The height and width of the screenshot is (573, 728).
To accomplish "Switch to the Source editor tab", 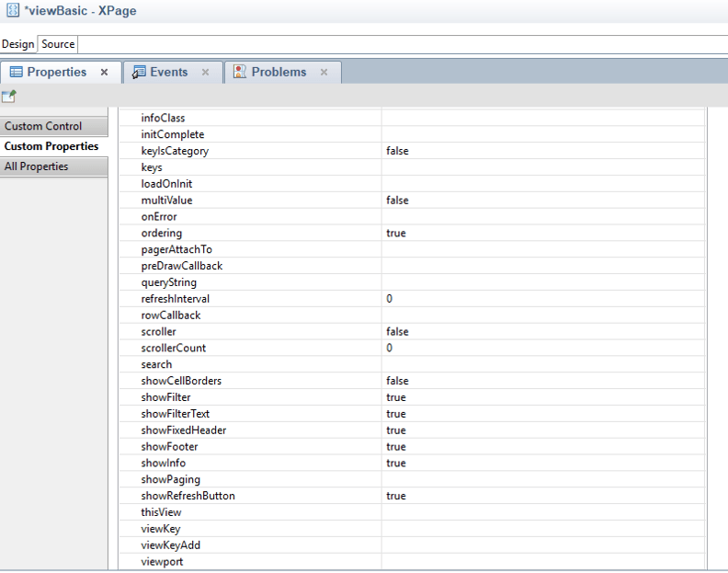I will (x=58, y=44).
